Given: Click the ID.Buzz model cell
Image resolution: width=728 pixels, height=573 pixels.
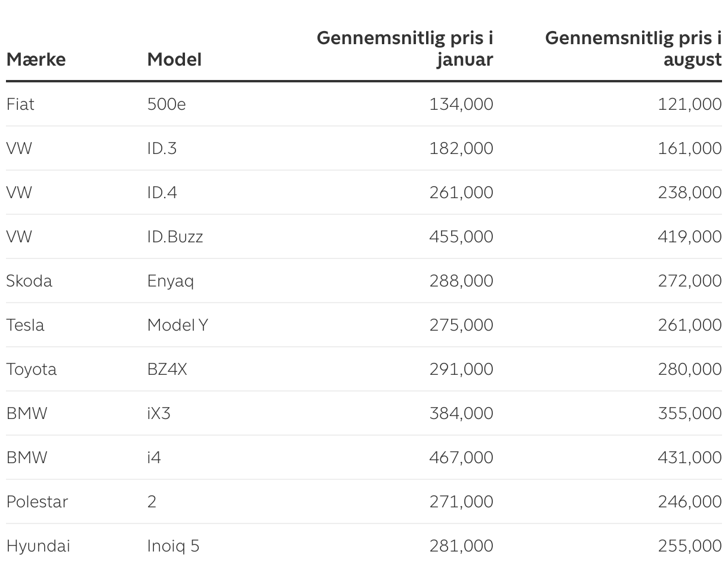Looking at the screenshot, I should click(x=175, y=237).
